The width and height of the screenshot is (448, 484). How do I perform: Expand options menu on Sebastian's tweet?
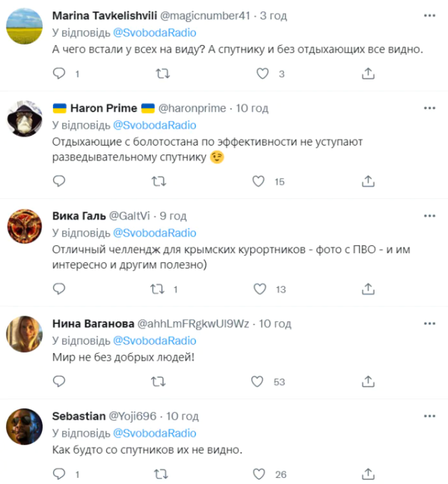tap(430, 416)
